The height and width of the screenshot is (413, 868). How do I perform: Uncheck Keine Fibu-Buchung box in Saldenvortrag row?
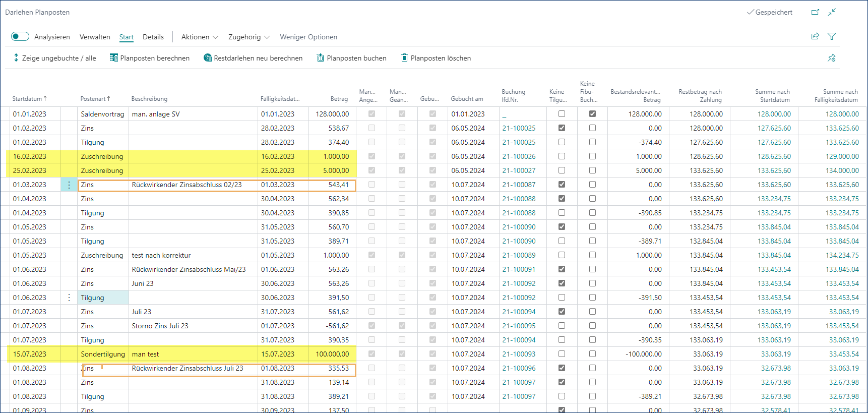(x=592, y=114)
